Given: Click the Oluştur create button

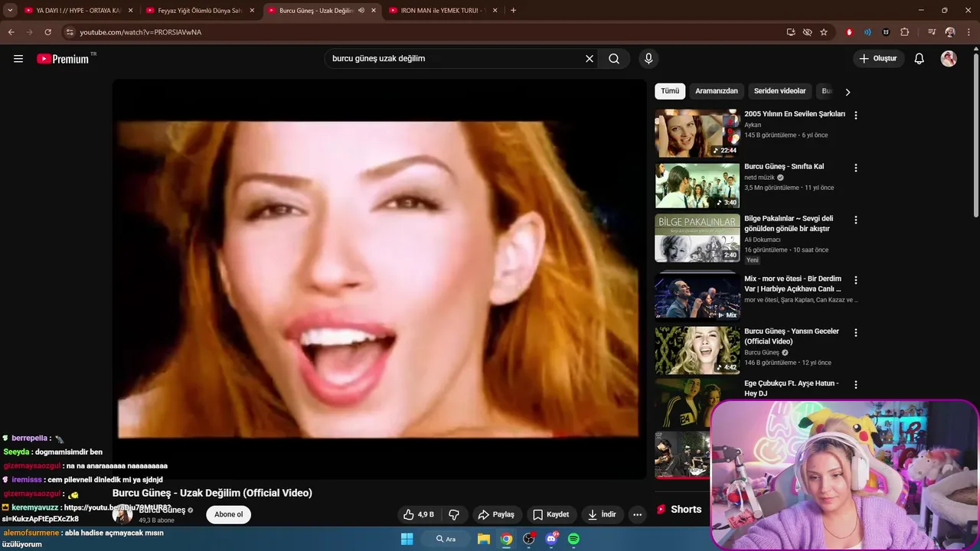Looking at the screenshot, I should pos(878,59).
